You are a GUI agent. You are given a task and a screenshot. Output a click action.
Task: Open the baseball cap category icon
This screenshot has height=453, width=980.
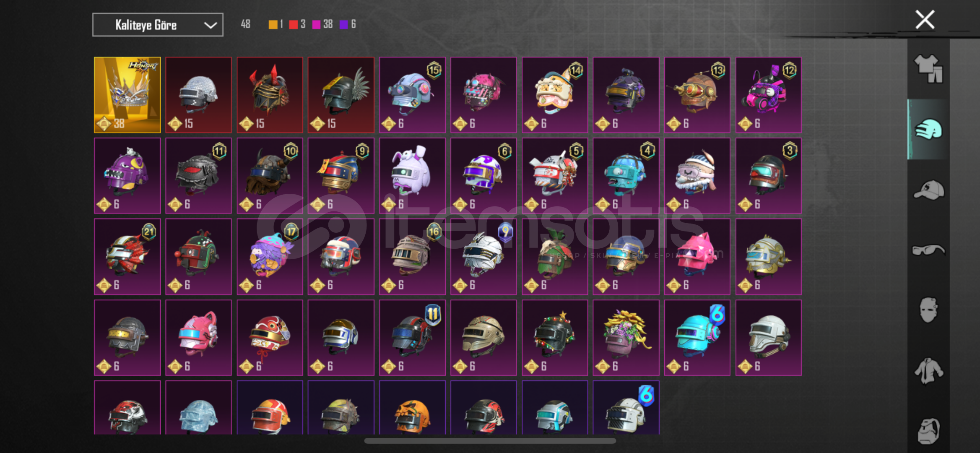pyautogui.click(x=928, y=190)
